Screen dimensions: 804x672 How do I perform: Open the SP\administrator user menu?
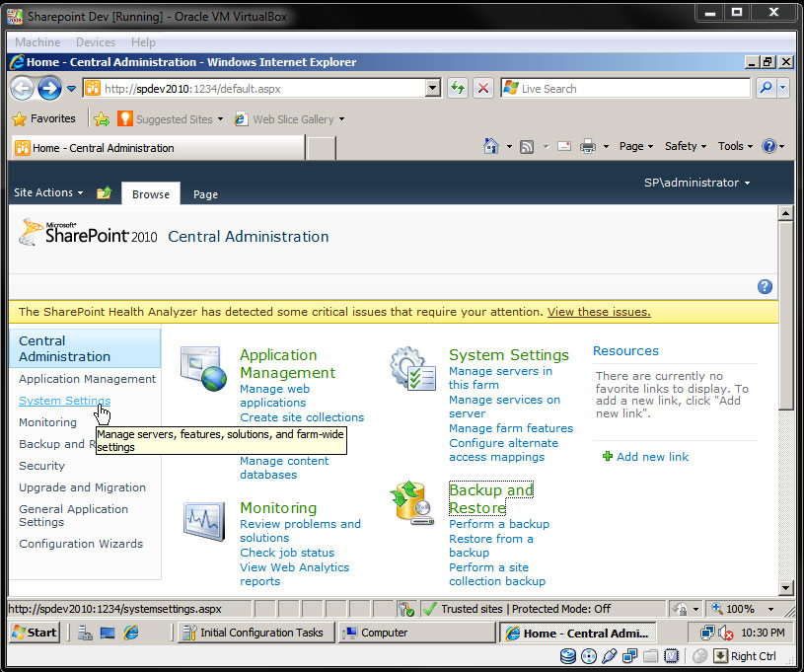[696, 183]
